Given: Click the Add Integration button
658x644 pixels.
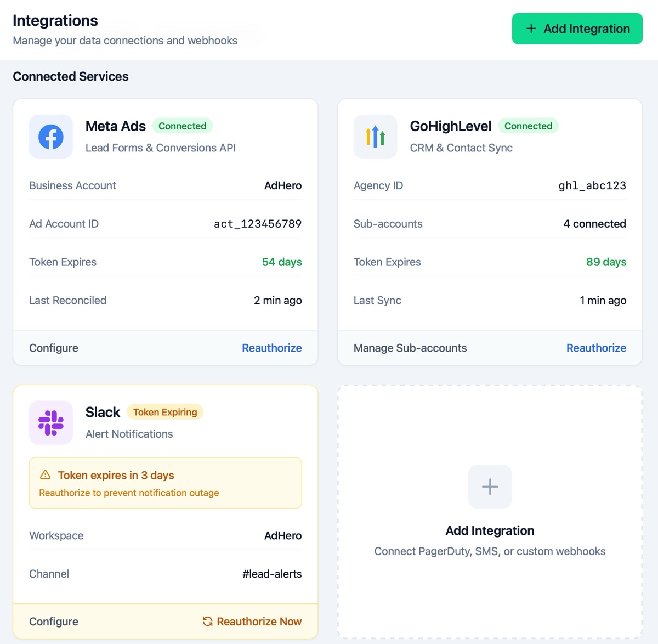Looking at the screenshot, I should [x=577, y=29].
